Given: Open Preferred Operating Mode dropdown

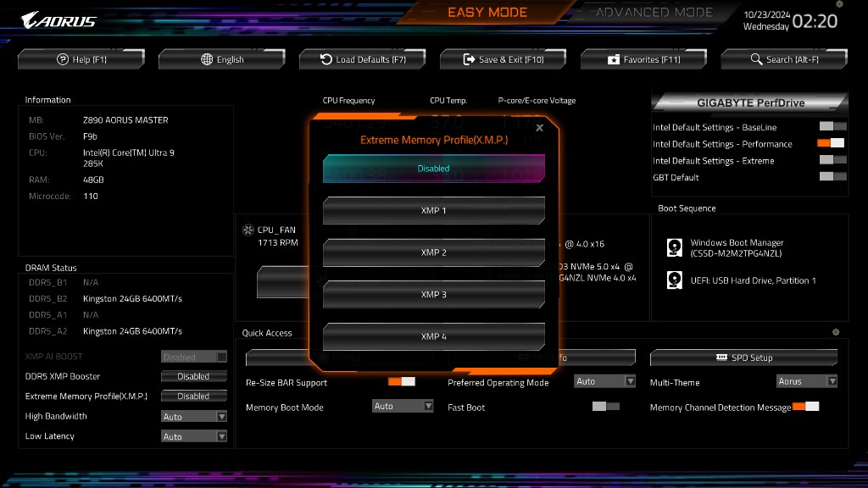Looking at the screenshot, I should [604, 381].
